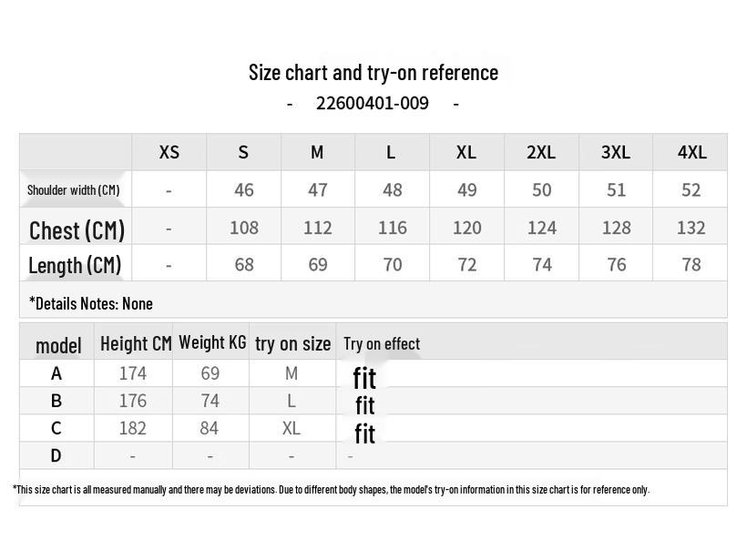747x560 pixels.
Task: Click the 2XL column header
Action: coord(541,152)
